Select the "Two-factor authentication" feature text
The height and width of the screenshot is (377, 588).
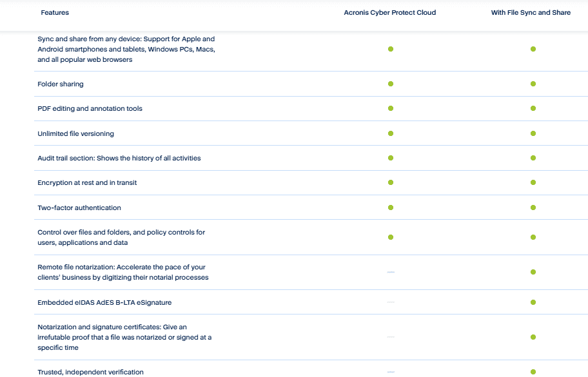point(79,208)
